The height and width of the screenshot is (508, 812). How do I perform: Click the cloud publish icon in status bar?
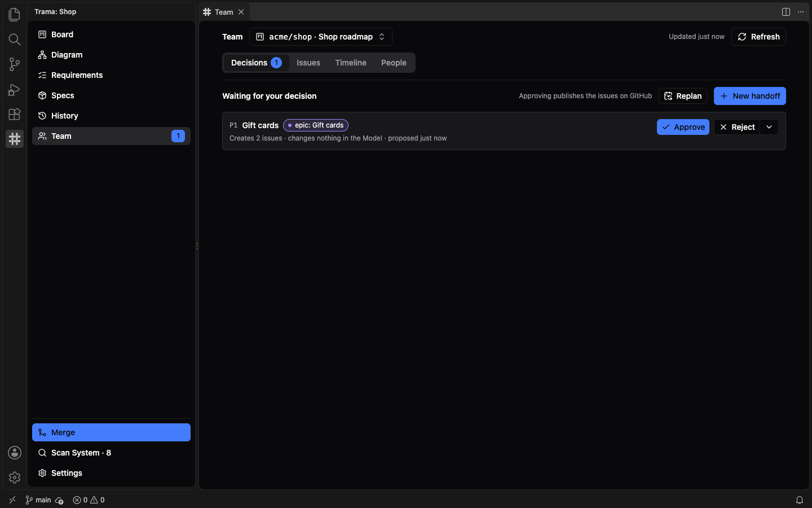click(59, 500)
